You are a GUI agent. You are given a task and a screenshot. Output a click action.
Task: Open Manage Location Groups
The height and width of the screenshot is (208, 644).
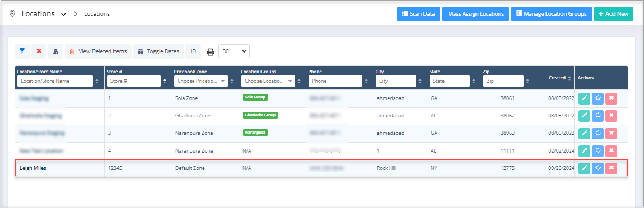[x=552, y=13]
